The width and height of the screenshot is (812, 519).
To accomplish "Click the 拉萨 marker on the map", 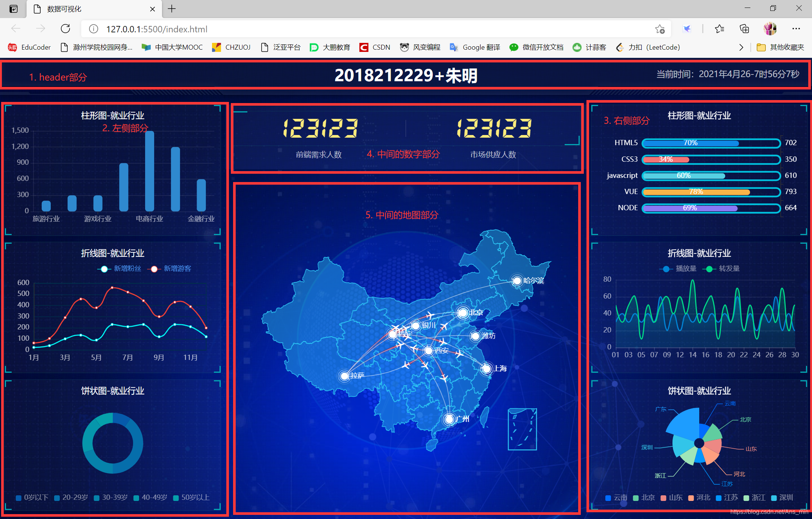I will click(x=344, y=376).
